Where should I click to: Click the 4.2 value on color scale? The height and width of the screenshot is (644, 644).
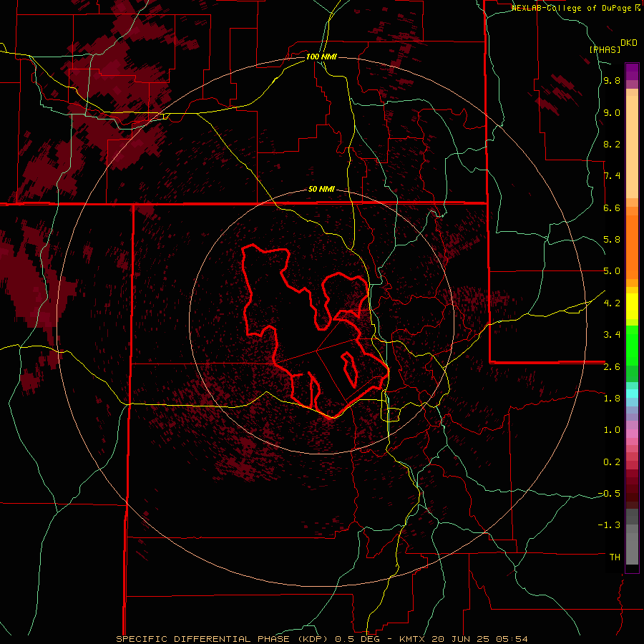[x=612, y=303]
